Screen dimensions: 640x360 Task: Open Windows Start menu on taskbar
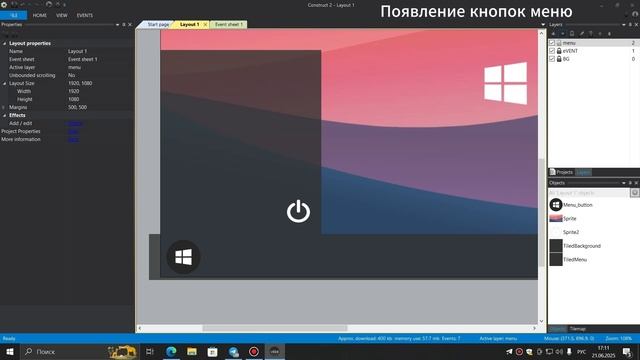pos(10,351)
